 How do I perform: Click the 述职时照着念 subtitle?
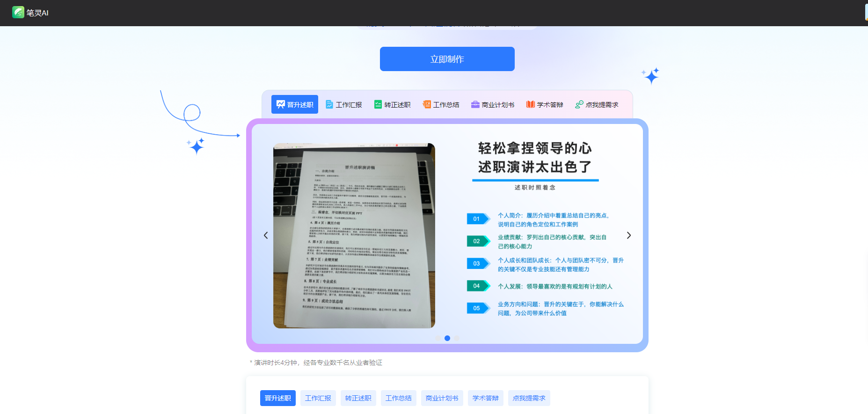(x=535, y=188)
